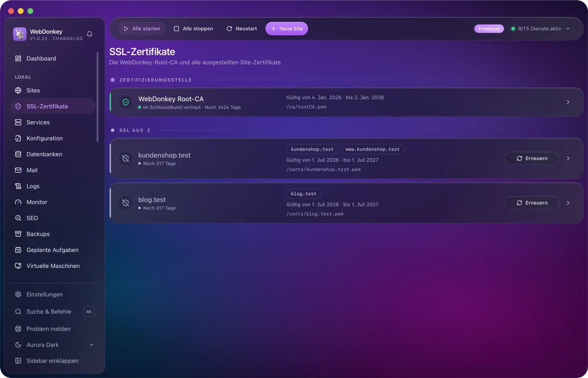588x378 pixels.
Task: Go to Sites in sidebar
Action: coord(53,90)
